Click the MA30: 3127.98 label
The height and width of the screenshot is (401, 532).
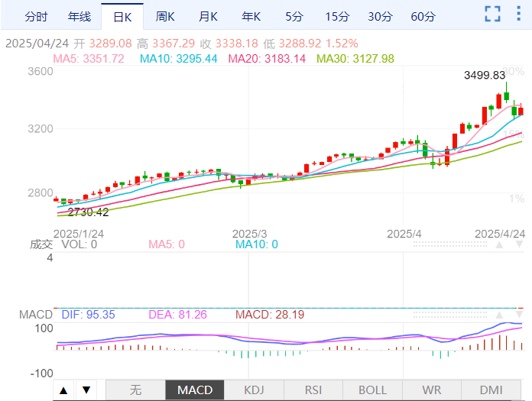pyautogui.click(x=355, y=59)
